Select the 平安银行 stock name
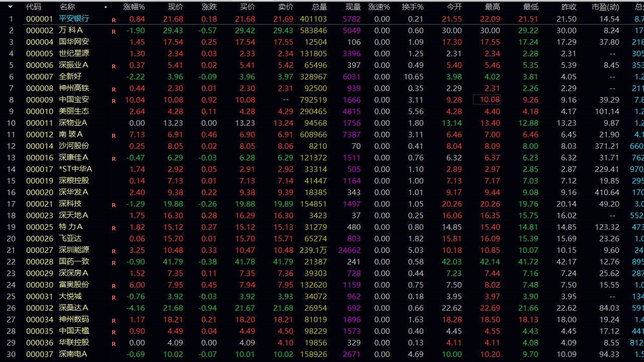 pyautogui.click(x=74, y=19)
